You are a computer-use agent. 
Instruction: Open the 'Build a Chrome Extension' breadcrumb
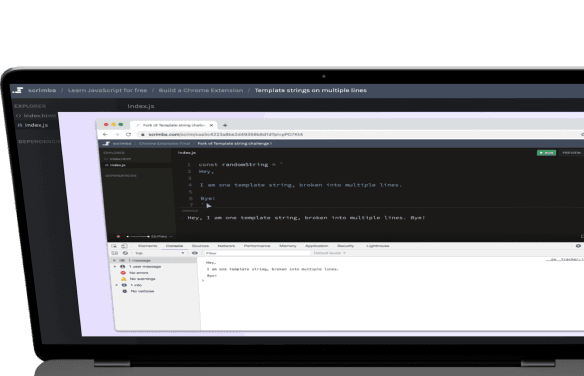[x=201, y=90]
